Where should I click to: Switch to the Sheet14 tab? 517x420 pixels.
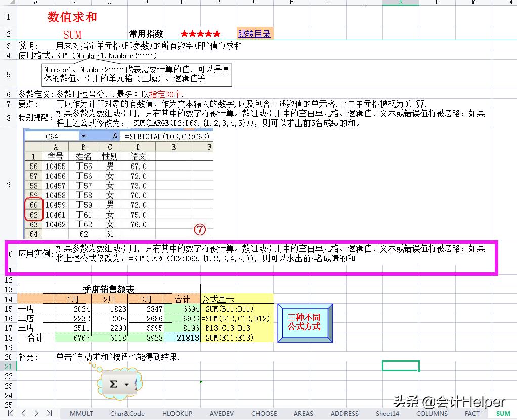387,413
